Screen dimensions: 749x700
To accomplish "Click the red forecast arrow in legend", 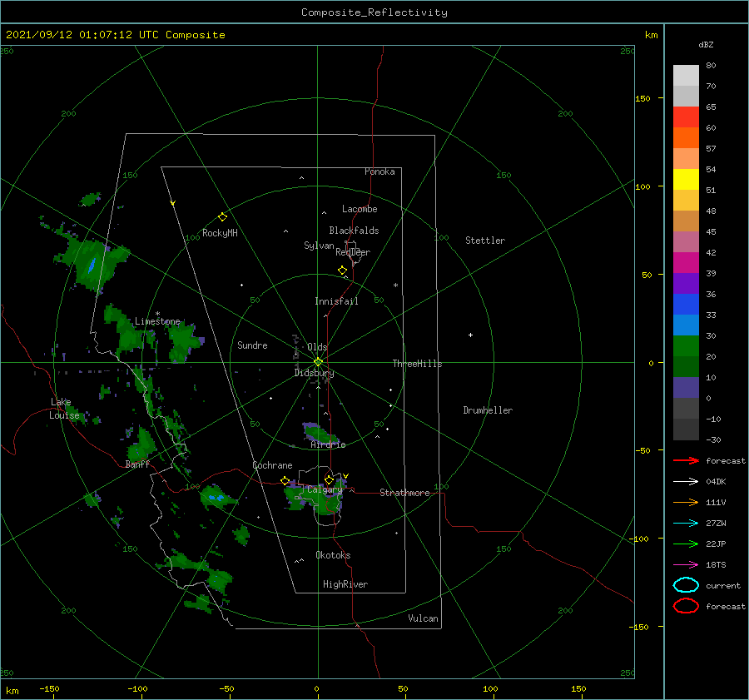I will [686, 460].
